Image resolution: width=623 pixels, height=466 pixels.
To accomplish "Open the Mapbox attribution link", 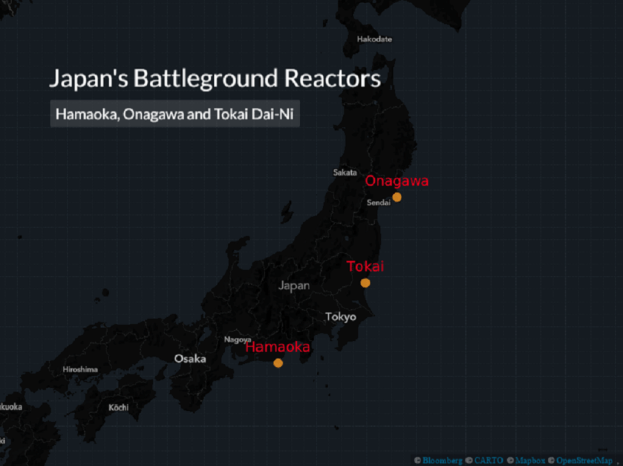I will 531,460.
